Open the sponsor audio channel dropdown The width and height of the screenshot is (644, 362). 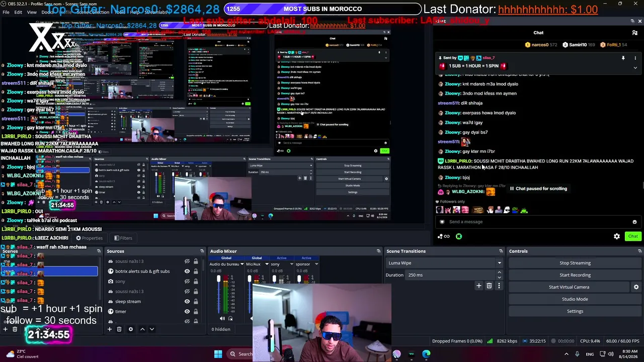click(316, 264)
